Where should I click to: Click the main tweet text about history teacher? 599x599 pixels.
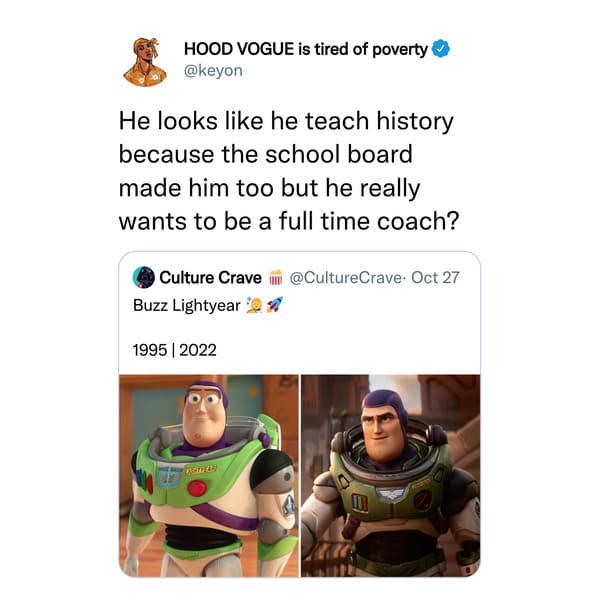click(x=289, y=171)
